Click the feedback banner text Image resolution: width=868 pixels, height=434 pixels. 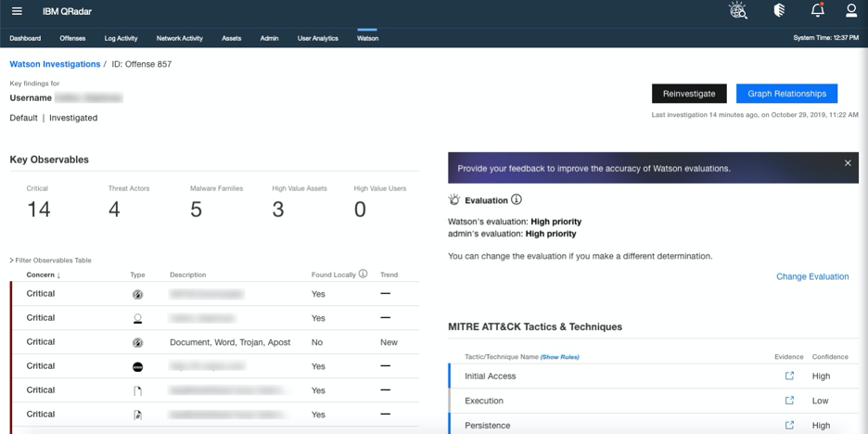tap(594, 168)
